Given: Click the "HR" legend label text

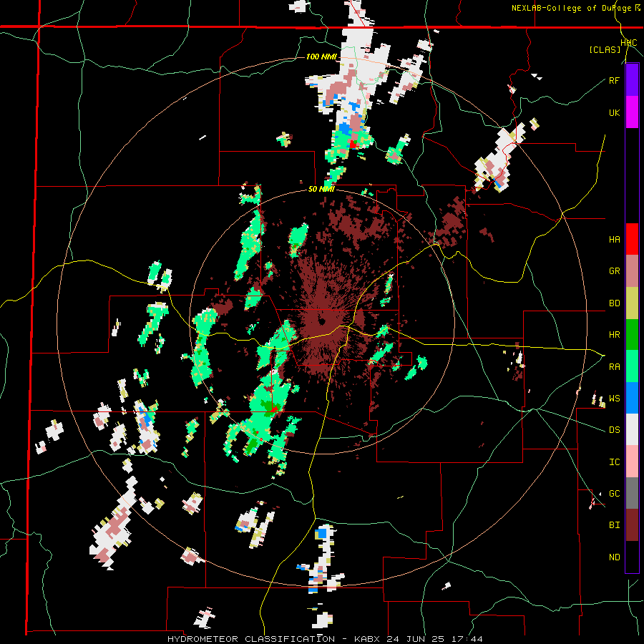Looking at the screenshot, I should 615,335.
